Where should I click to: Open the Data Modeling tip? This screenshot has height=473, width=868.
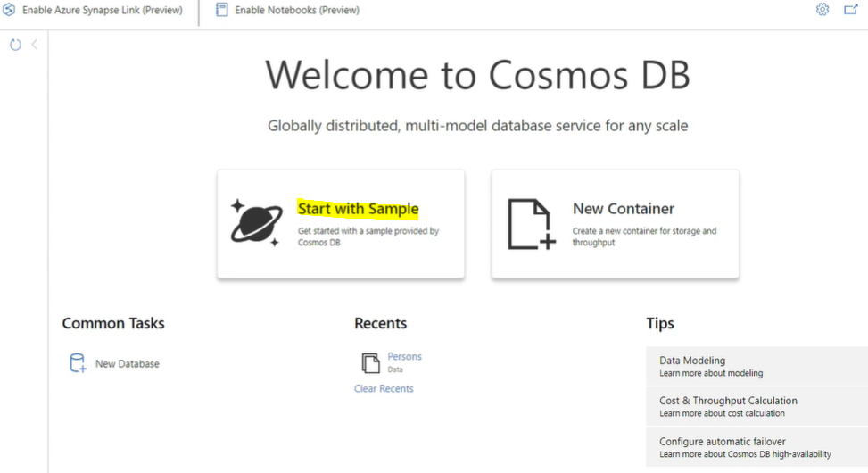pos(756,366)
